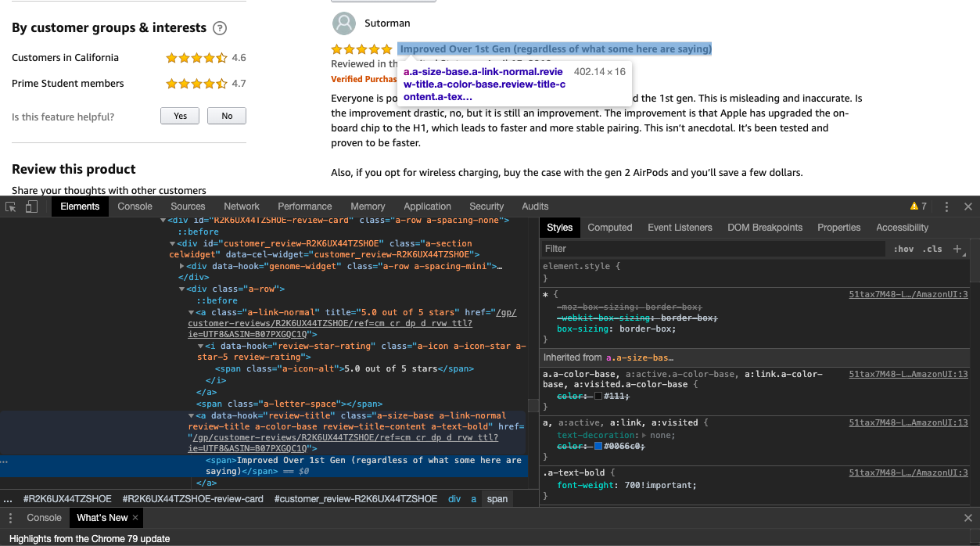Select the Properties sidebar tab
Viewport: 980px width, 546px height.
(x=838, y=228)
